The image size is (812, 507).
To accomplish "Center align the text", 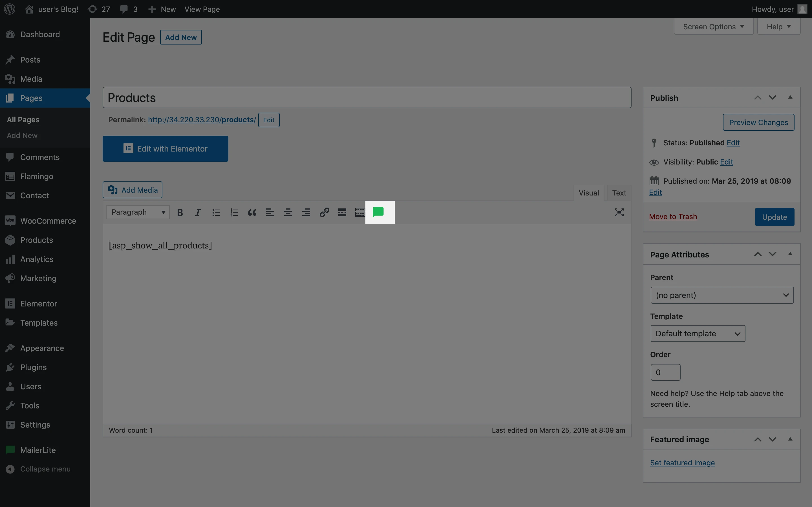I will pyautogui.click(x=288, y=212).
